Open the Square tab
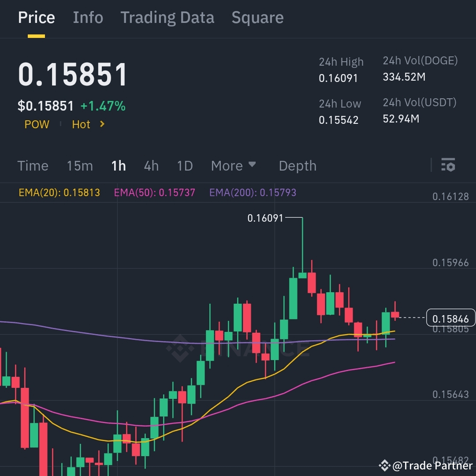476x476 pixels. click(257, 18)
